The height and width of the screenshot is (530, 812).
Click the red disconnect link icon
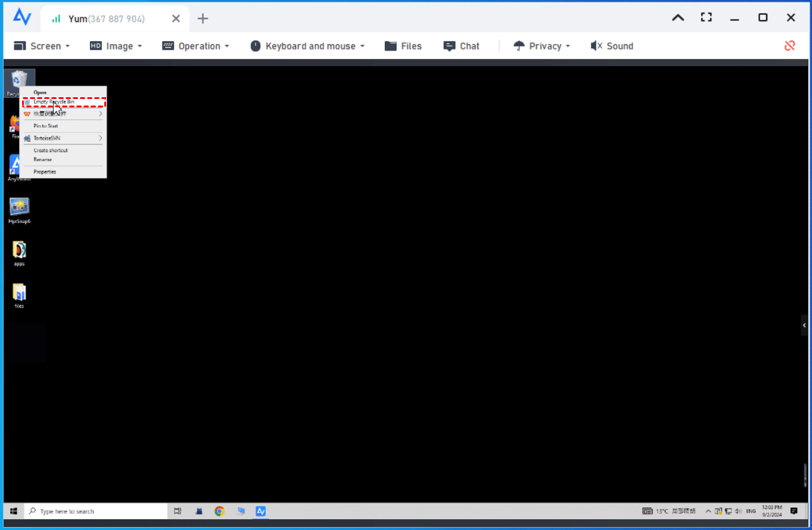coord(790,46)
